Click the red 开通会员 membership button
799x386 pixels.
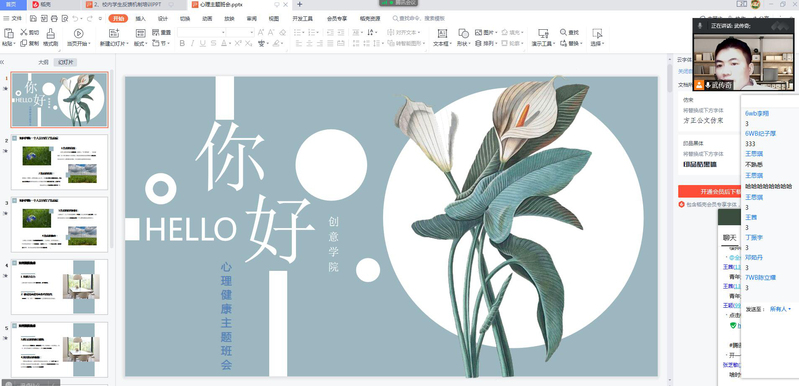click(709, 191)
